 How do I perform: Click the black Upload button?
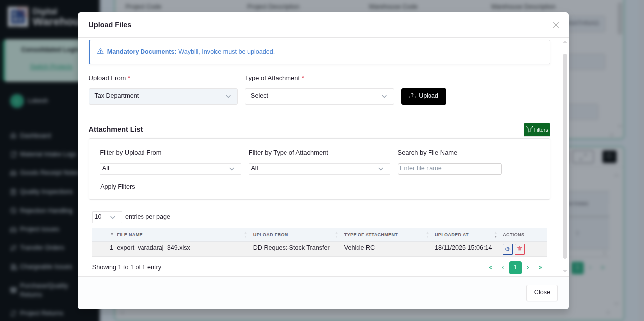click(x=424, y=96)
